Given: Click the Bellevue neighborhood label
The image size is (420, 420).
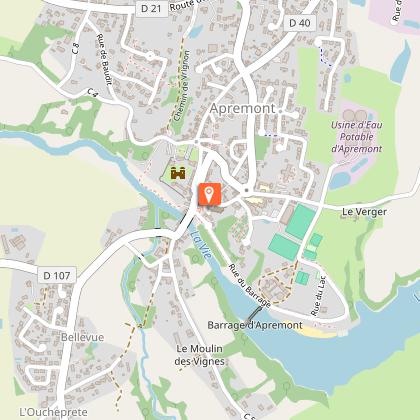Looking at the screenshot, I should pyautogui.click(x=82, y=337).
